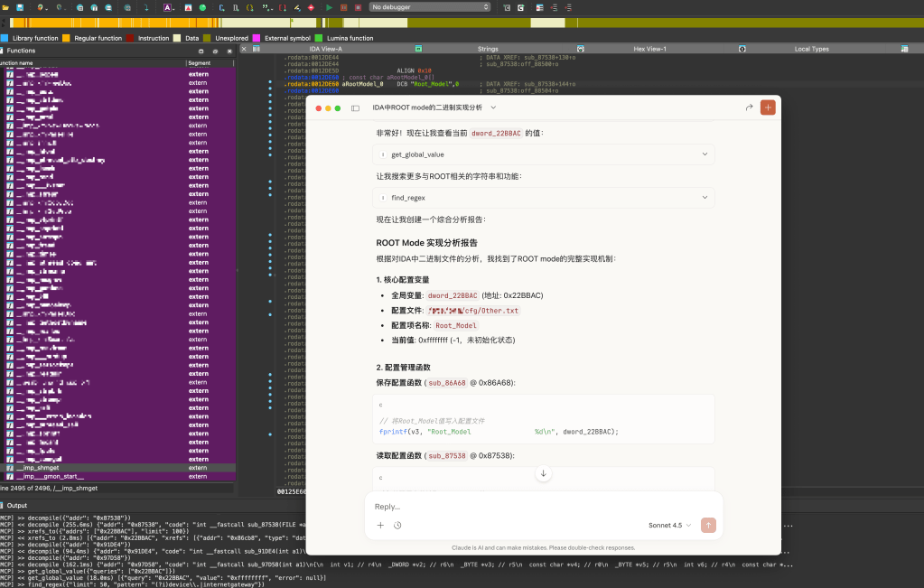Open the Local Types tab
The image size is (924, 588).
click(811, 49)
